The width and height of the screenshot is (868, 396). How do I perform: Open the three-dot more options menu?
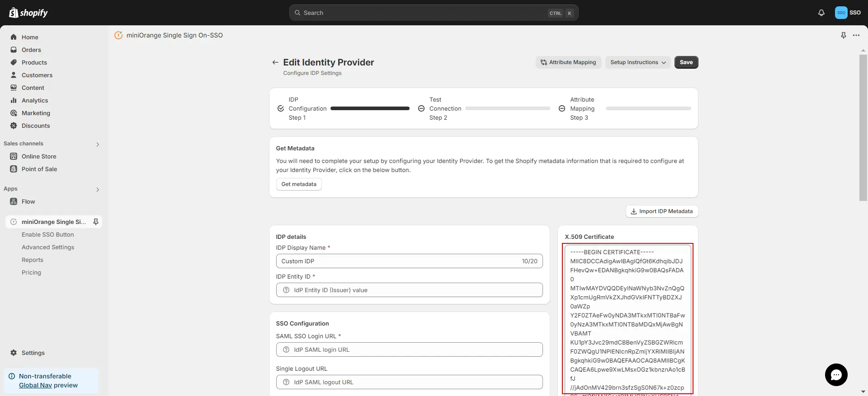tap(856, 35)
